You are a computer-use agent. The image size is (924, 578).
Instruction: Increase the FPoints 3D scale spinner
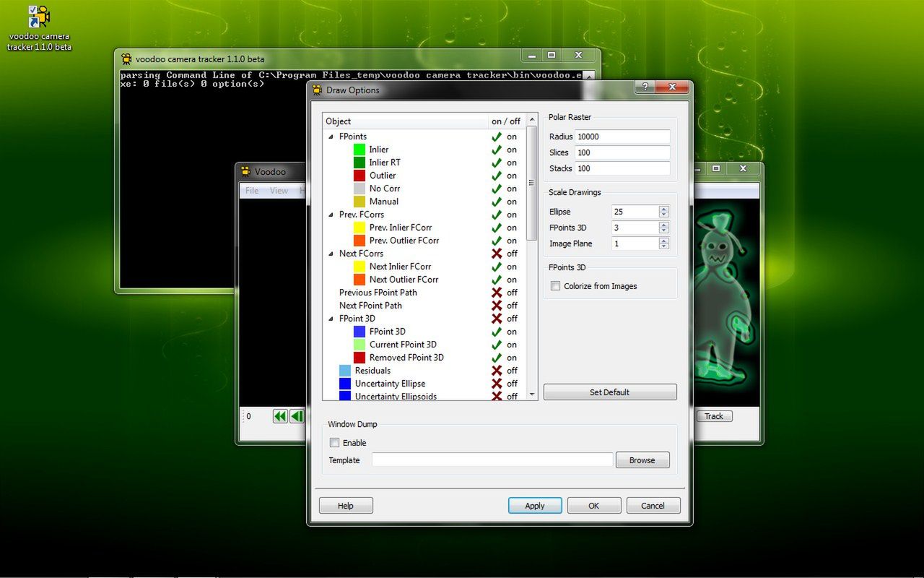tap(664, 225)
